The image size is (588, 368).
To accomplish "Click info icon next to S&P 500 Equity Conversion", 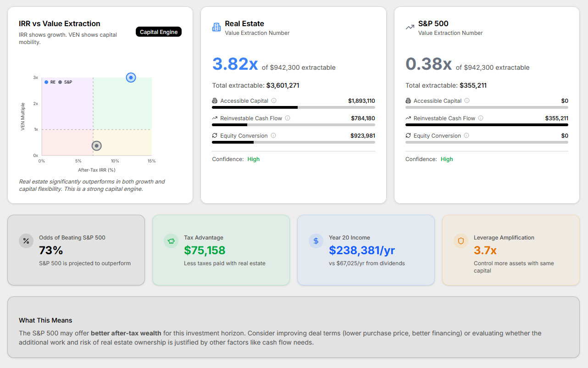I will coord(466,135).
